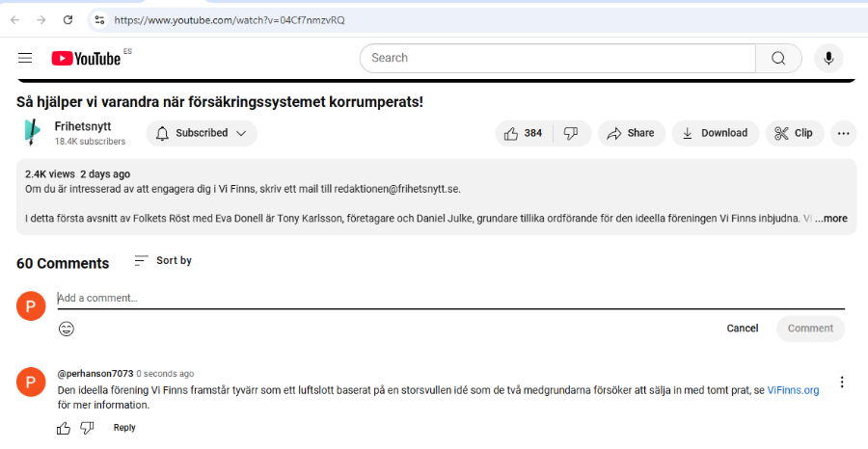Open the comment's three-dot action menu
The height and width of the screenshot is (449, 868).
(842, 383)
